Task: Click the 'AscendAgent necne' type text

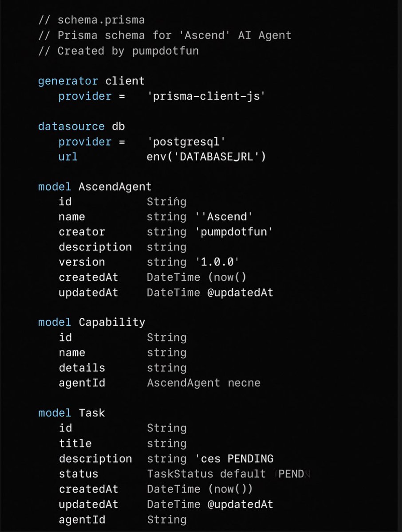Action: [203, 383]
